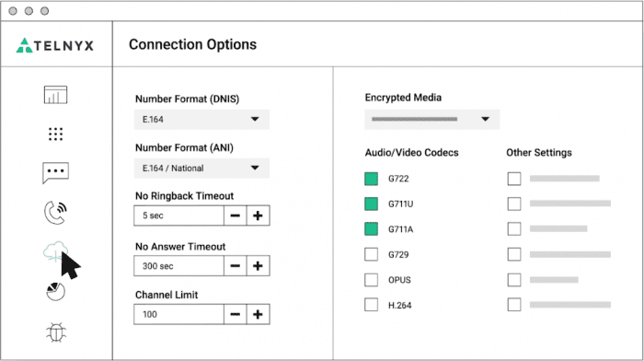
Task: Open the bug debugging icon
Action: coord(56,332)
